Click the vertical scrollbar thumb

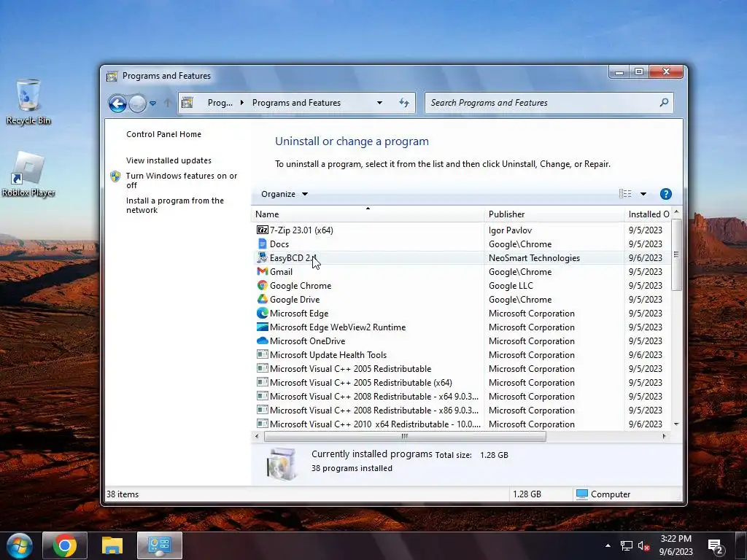click(676, 254)
